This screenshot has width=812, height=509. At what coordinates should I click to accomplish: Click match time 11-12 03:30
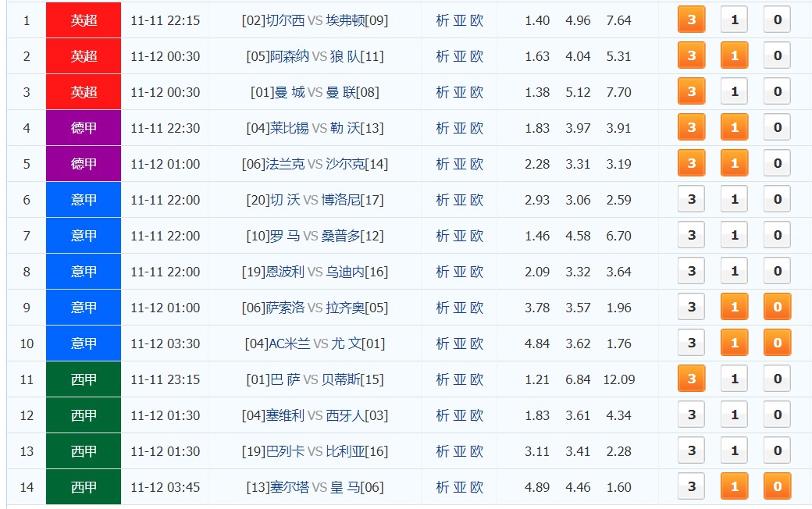166,343
